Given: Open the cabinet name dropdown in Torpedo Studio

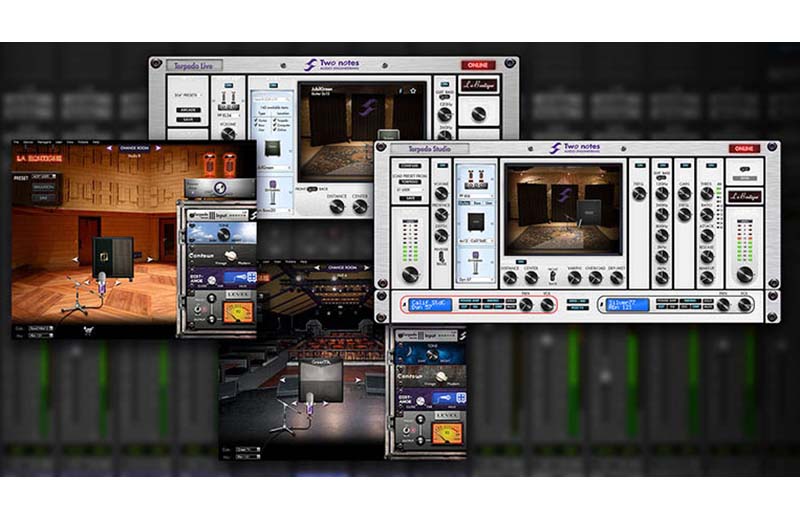Looking at the screenshot, I should click(x=476, y=240).
